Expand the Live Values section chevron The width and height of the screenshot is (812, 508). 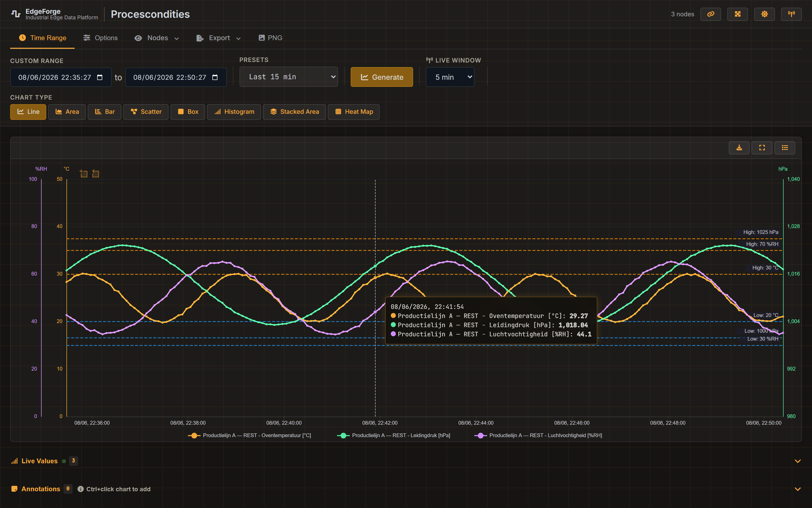[x=798, y=461]
